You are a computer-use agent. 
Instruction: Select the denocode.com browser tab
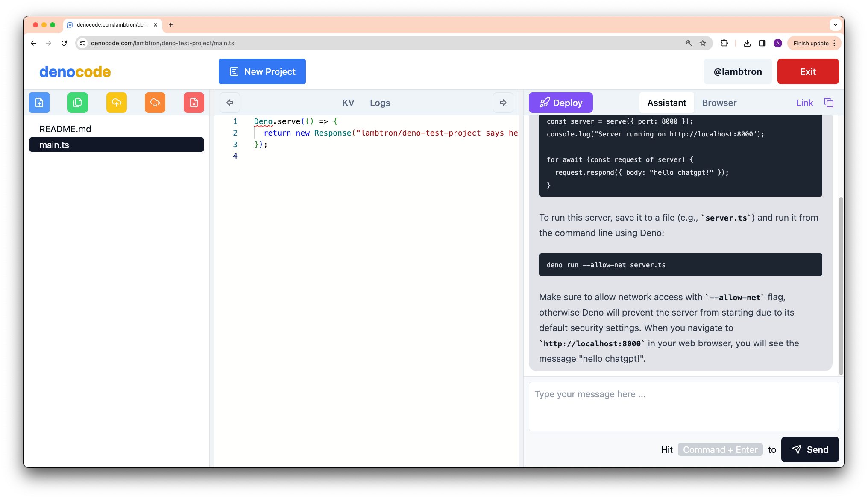point(113,25)
